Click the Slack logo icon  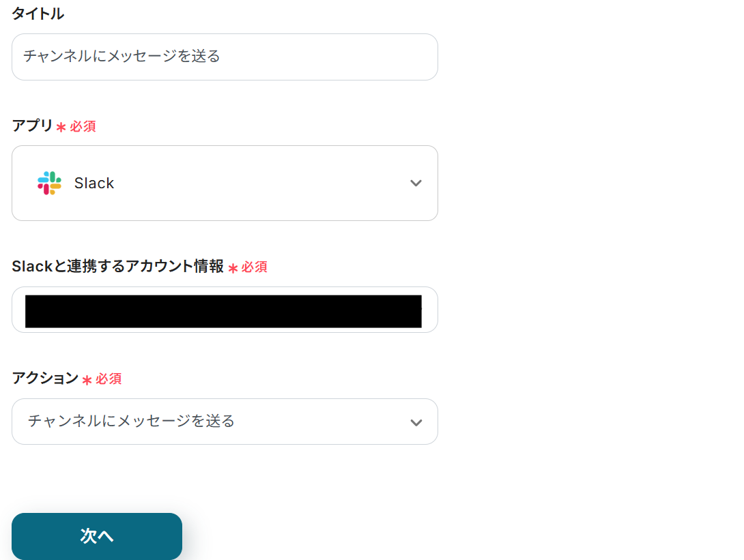point(49,183)
